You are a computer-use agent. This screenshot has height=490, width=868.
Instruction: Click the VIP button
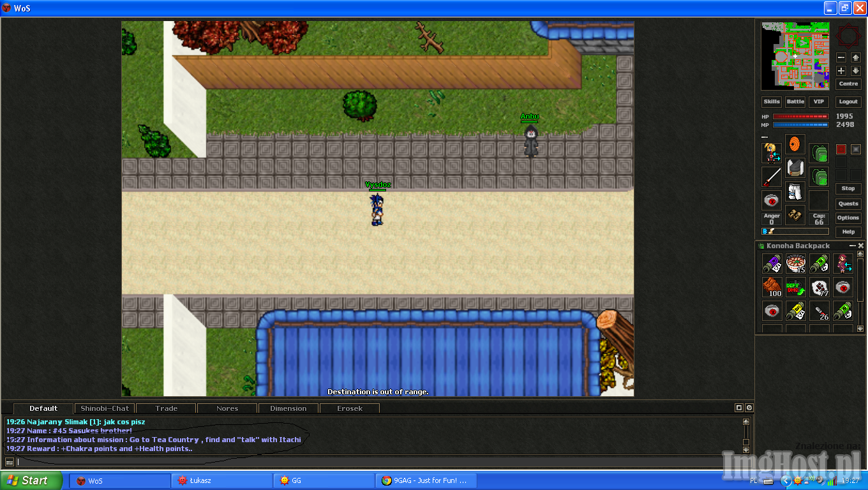pos(819,101)
